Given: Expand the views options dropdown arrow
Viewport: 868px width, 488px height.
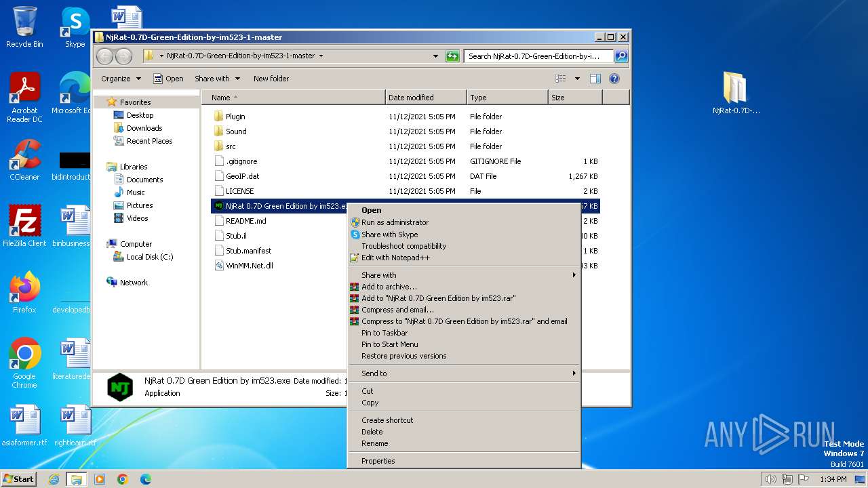Looking at the screenshot, I should [577, 79].
